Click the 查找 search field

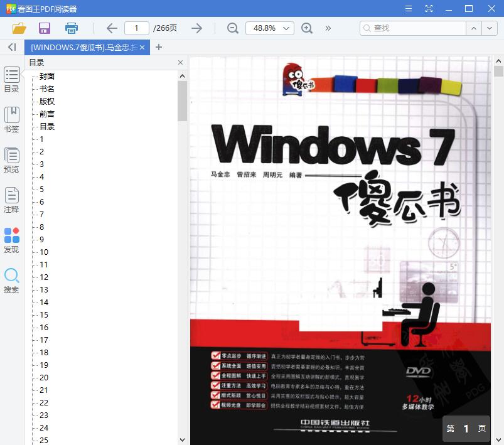click(413, 28)
